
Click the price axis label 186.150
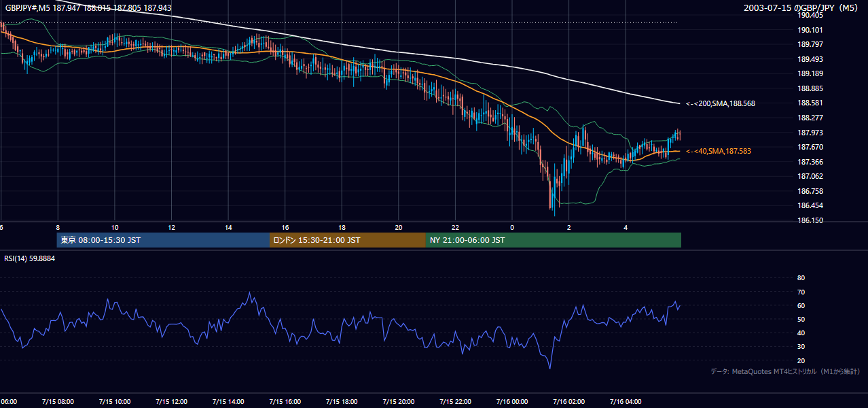(x=811, y=220)
